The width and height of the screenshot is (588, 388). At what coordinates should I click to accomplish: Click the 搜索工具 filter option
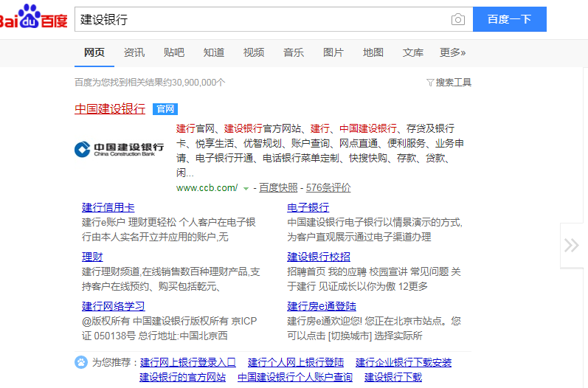(x=449, y=82)
